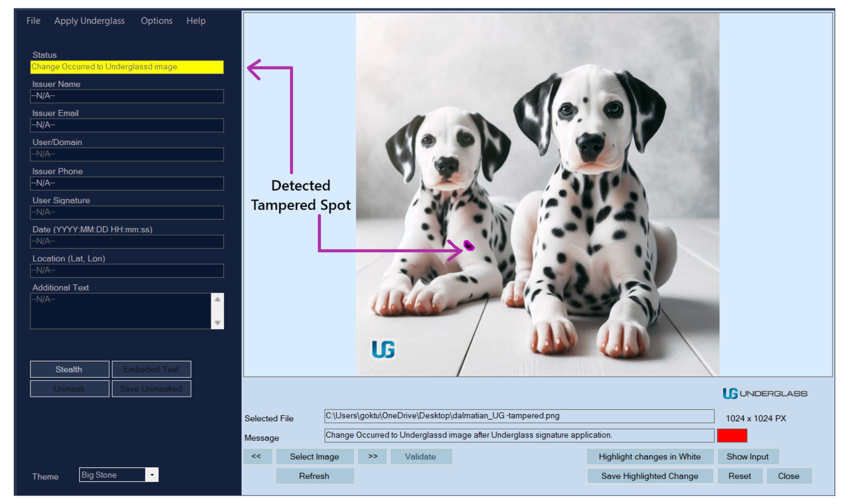Open the File menu
The height and width of the screenshot is (504, 849).
(x=33, y=21)
